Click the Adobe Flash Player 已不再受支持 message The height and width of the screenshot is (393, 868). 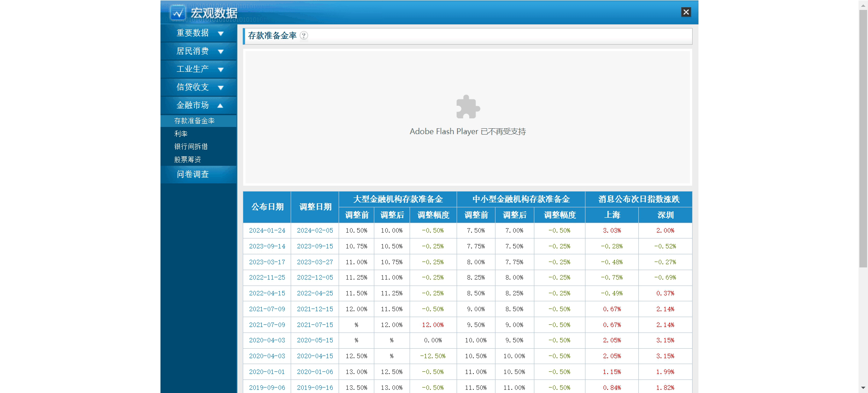click(x=468, y=131)
